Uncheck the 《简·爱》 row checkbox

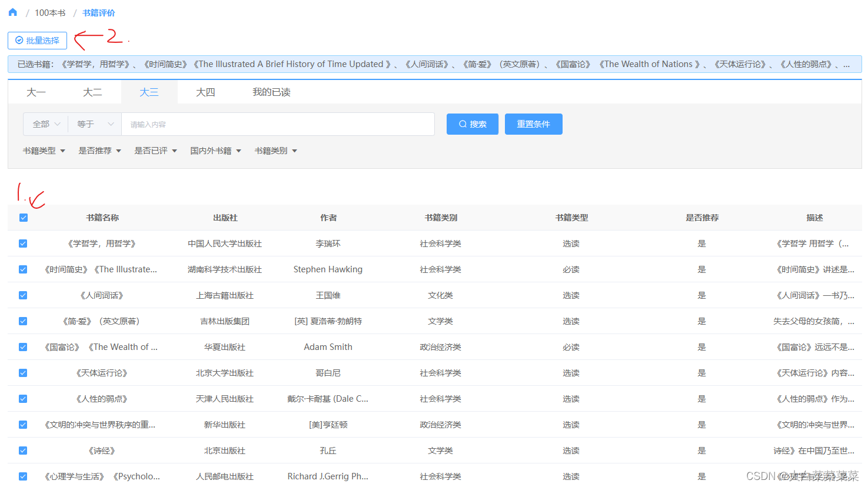point(23,321)
